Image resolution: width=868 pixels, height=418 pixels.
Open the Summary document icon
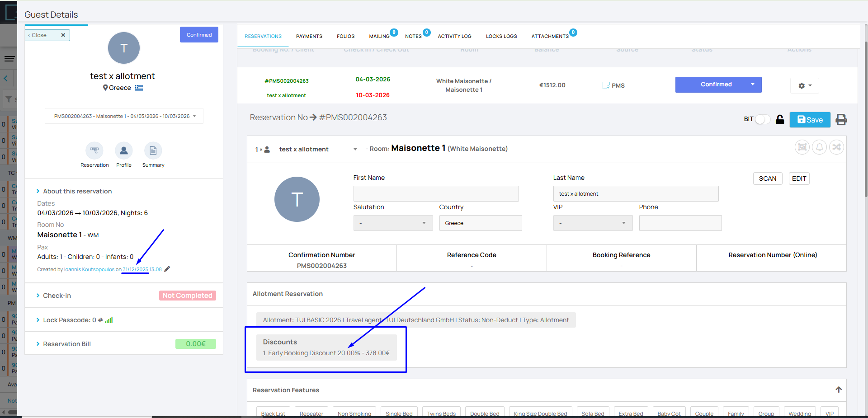click(153, 151)
